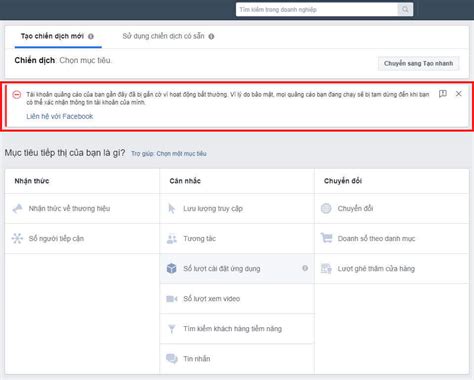Select Tin nhắn objective
The height and width of the screenshot is (380, 474).
237,359
